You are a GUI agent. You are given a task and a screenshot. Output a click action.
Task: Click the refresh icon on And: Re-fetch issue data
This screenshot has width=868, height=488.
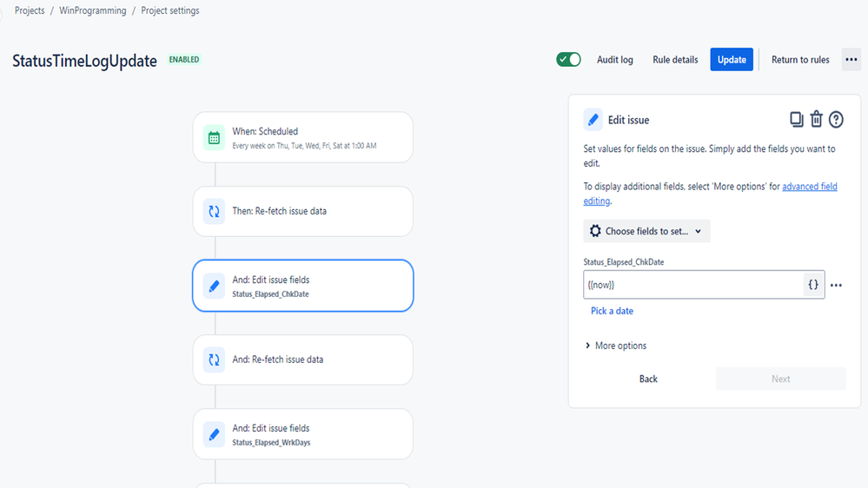(x=215, y=359)
